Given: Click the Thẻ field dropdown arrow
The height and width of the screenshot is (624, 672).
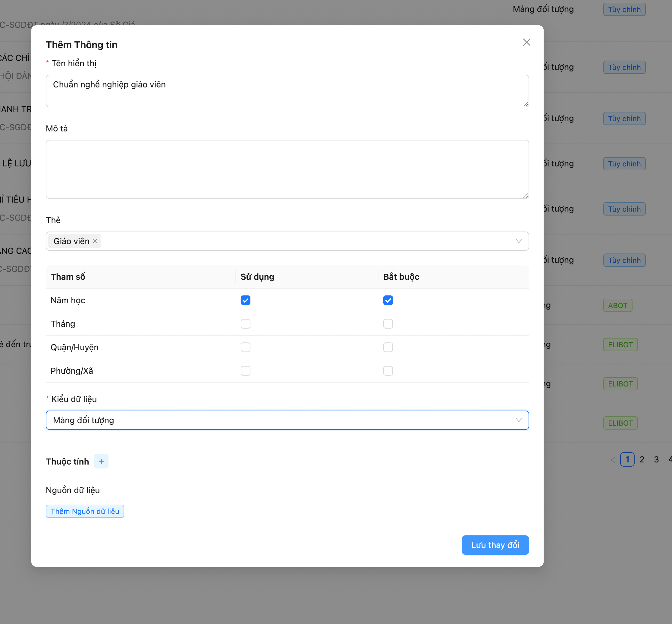Looking at the screenshot, I should 518,241.
